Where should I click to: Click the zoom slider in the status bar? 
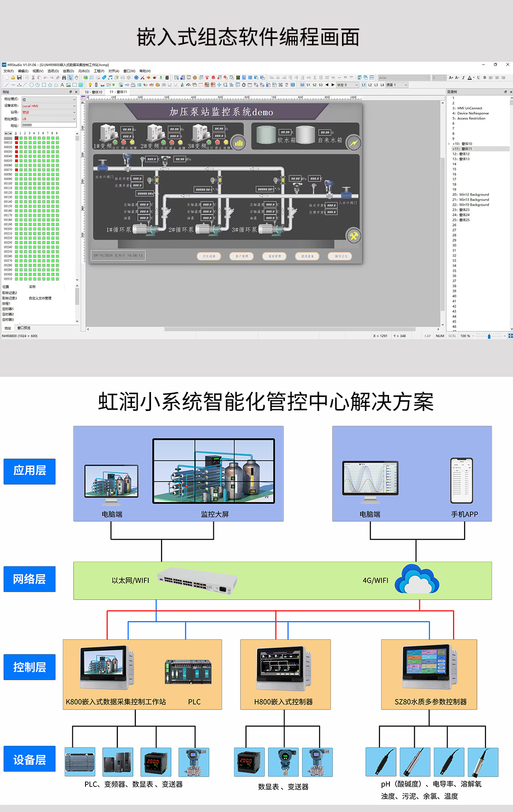click(489, 336)
